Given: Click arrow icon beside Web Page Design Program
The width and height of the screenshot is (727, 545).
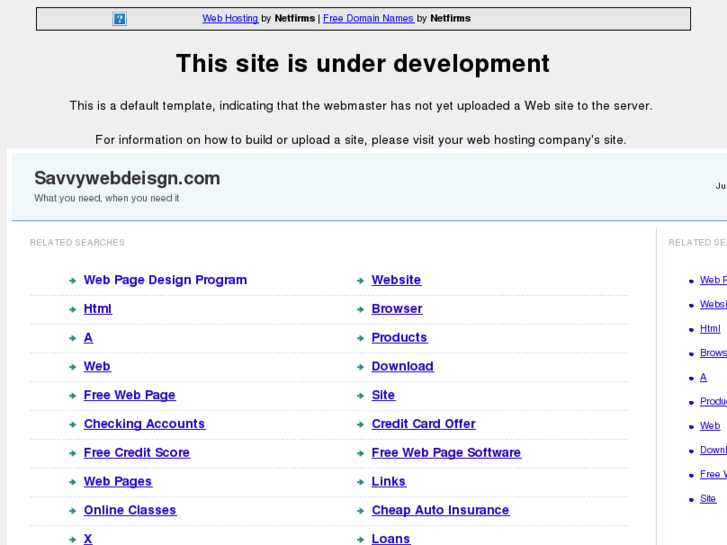Looking at the screenshot, I should [72, 281].
